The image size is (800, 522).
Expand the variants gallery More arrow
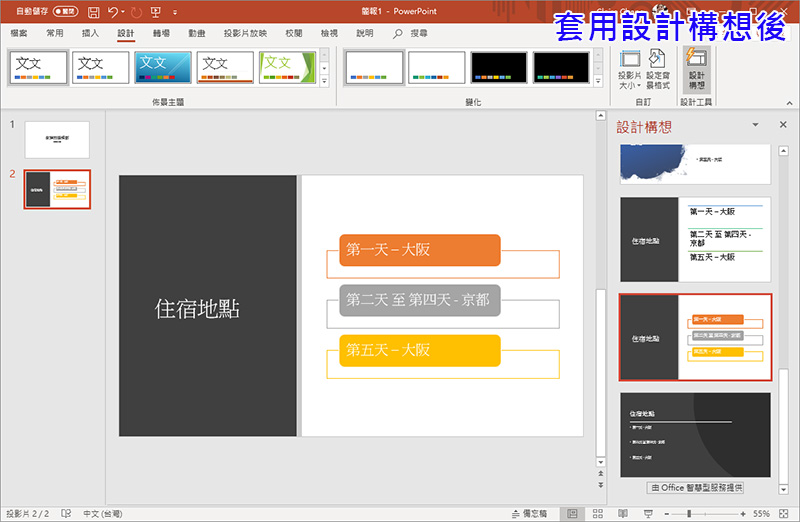pos(598,81)
